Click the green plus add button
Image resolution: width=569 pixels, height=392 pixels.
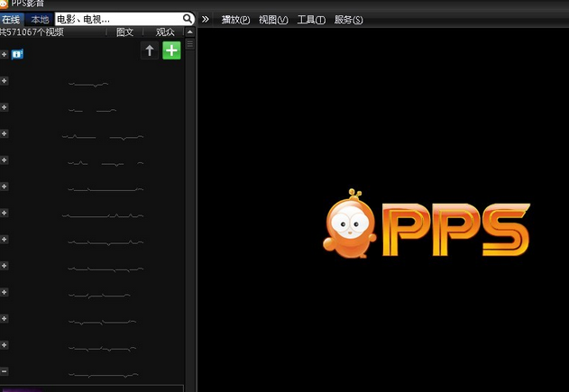coord(171,50)
